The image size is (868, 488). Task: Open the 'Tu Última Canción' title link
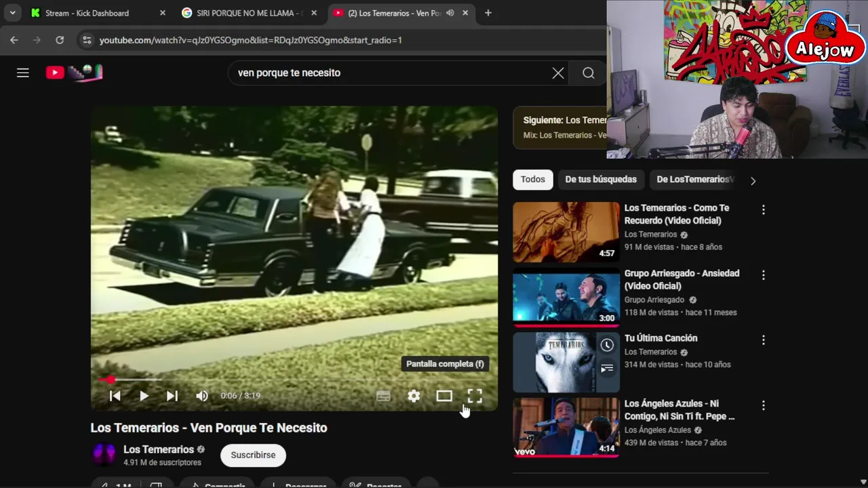[x=660, y=338]
